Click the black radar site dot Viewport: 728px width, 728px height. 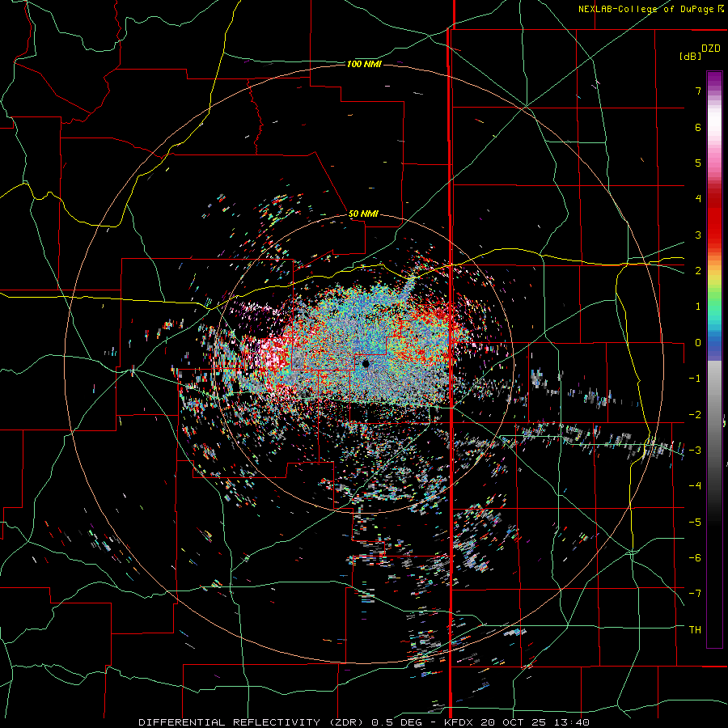pos(366,364)
